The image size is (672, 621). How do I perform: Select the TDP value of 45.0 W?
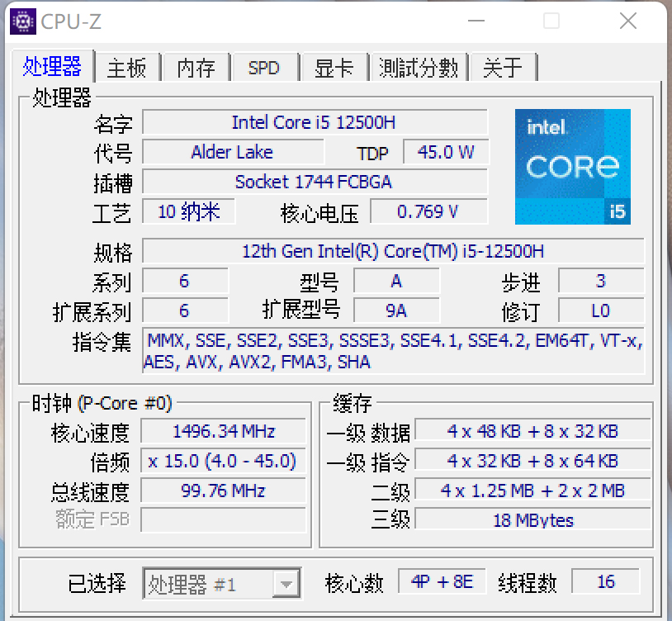tap(446, 152)
